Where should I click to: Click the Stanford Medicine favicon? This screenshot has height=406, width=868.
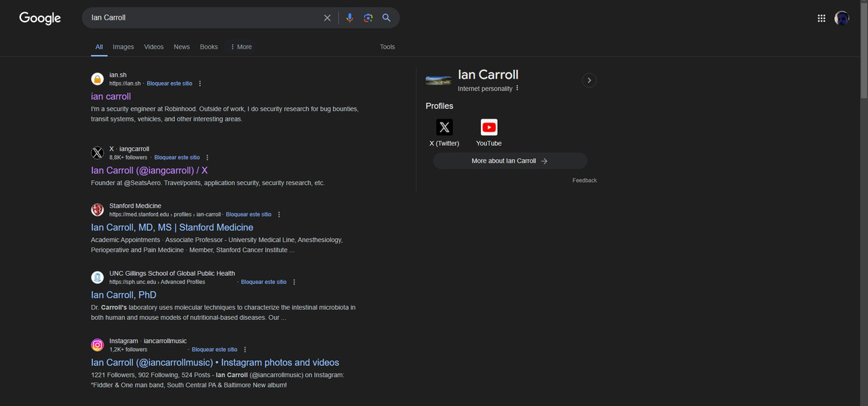tap(98, 209)
